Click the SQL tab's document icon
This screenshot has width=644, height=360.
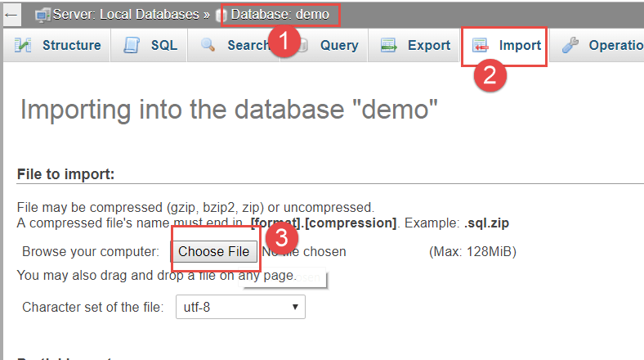point(132,46)
